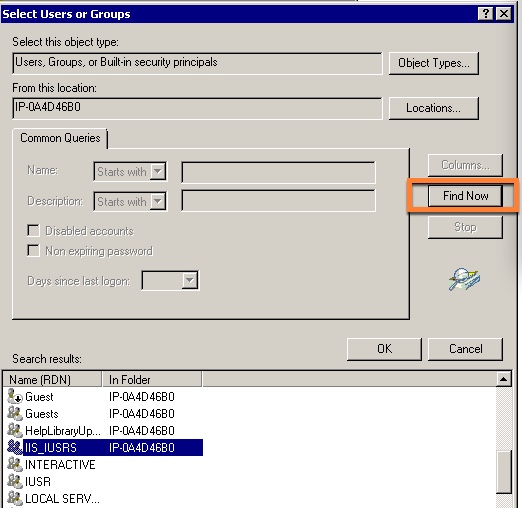Viewport: 522px width, 508px height.
Task: Toggle the Disabled accounts checkbox
Action: (x=33, y=230)
